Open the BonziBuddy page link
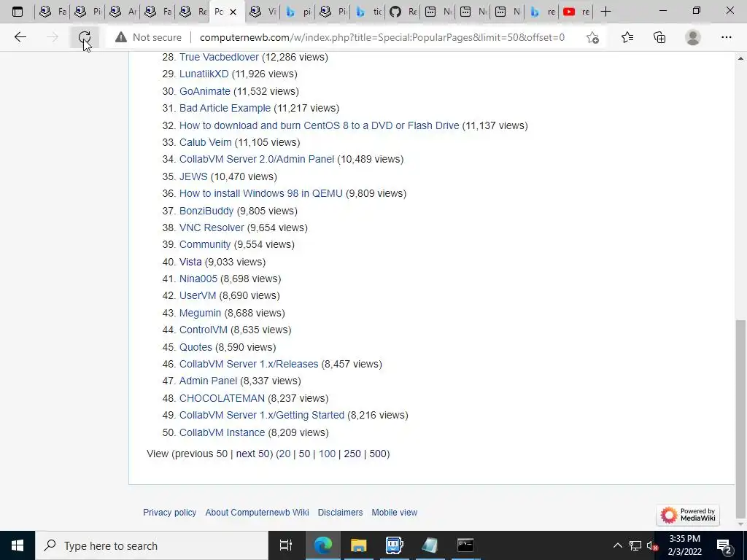Viewport: 747px width, 560px height. 206,211
